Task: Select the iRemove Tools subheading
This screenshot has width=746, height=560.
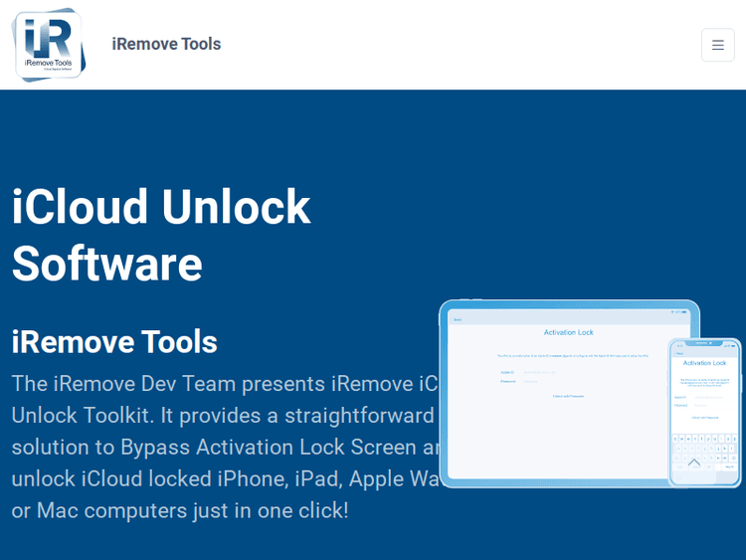Action: pos(114,341)
